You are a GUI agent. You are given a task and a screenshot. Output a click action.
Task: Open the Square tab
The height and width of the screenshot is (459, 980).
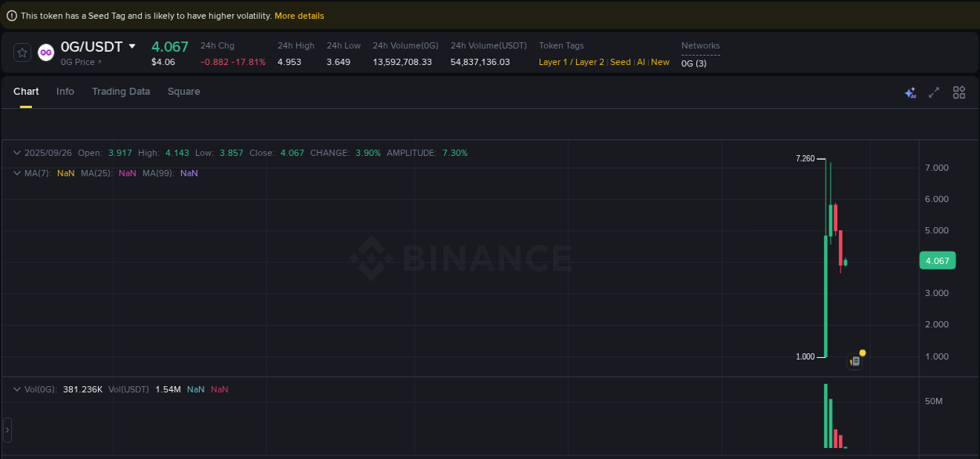click(183, 92)
